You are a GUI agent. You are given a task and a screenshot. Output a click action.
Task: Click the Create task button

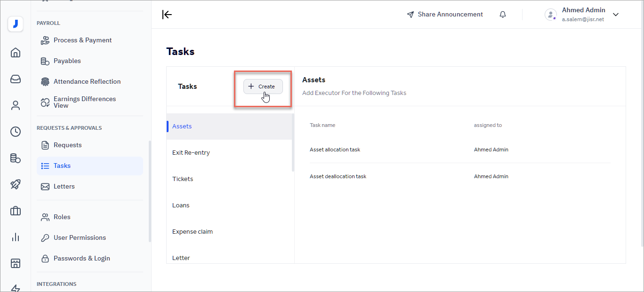(263, 87)
